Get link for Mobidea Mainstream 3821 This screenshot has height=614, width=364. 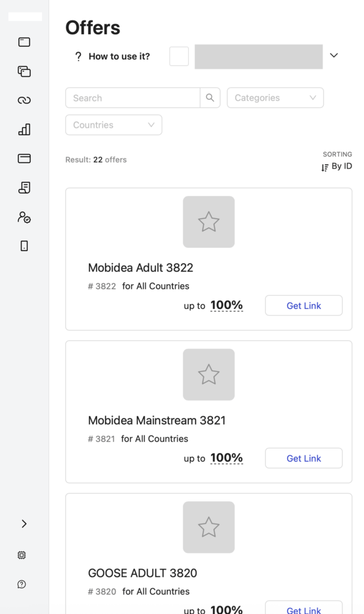tap(303, 459)
